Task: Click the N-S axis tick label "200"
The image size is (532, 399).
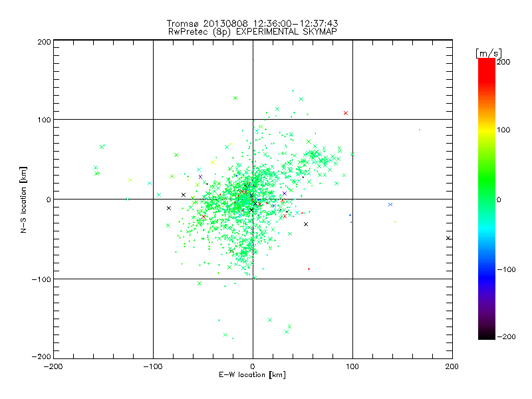Action: coord(44,42)
